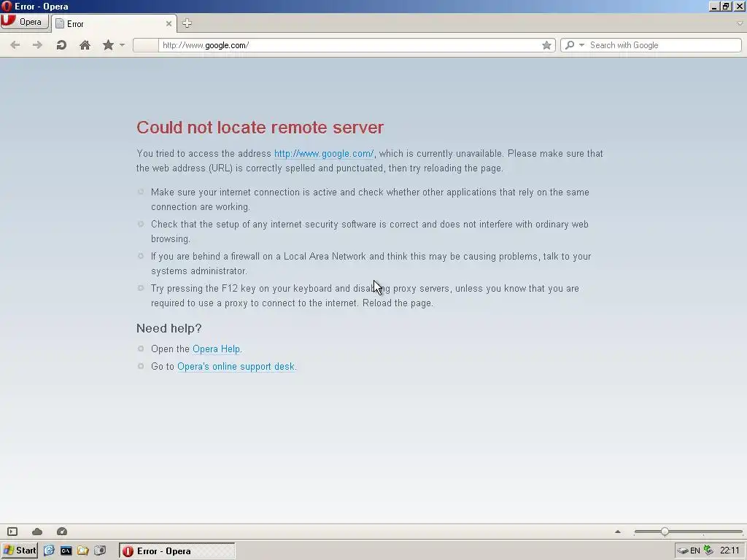This screenshot has width=747, height=560.
Task: Open the Opera Help link
Action: (x=216, y=349)
